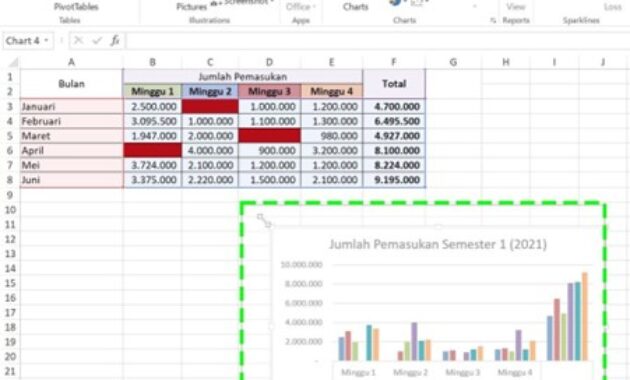630x380 pixels.
Task: Click the Jumlah Pemasukan merged header cell
Action: [243, 76]
